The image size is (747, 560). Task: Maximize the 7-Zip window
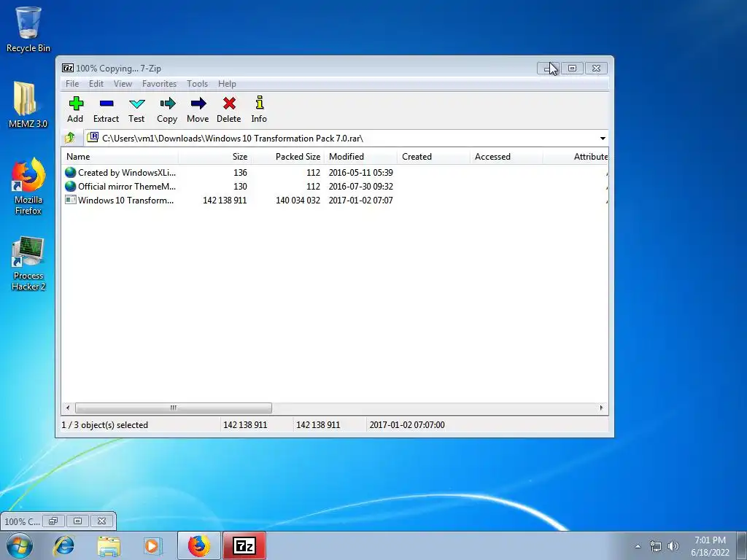point(572,68)
